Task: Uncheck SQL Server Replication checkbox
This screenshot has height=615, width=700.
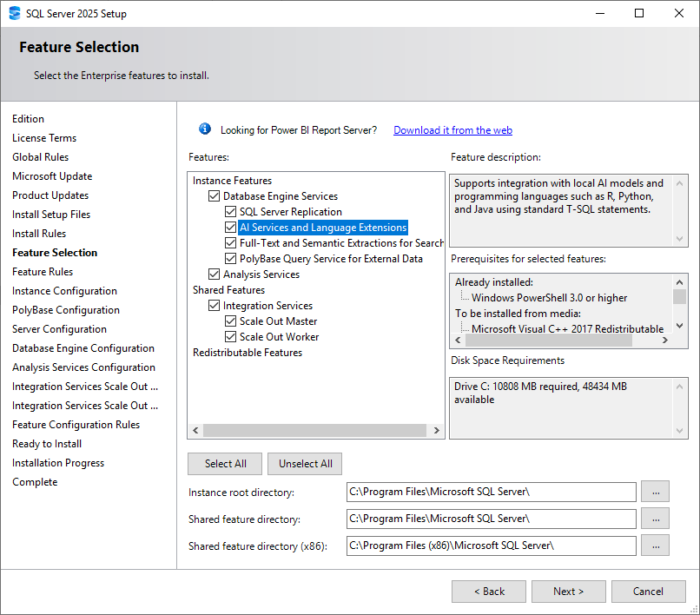Action: point(231,212)
